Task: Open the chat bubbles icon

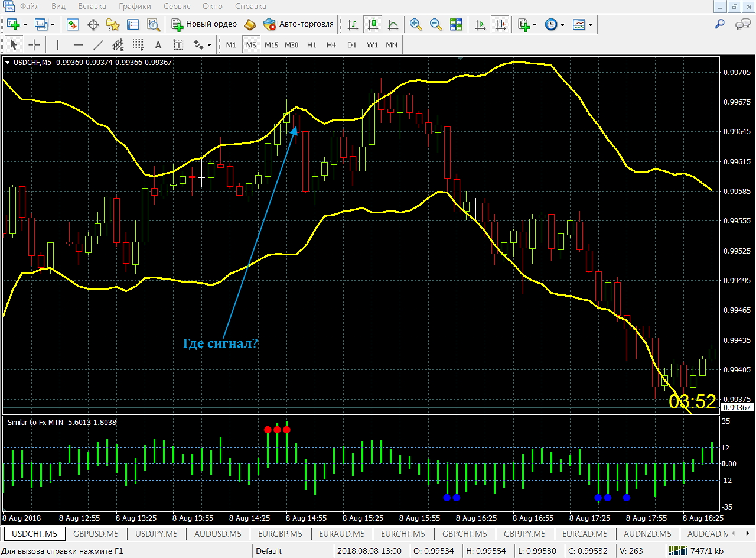Action: tap(742, 24)
